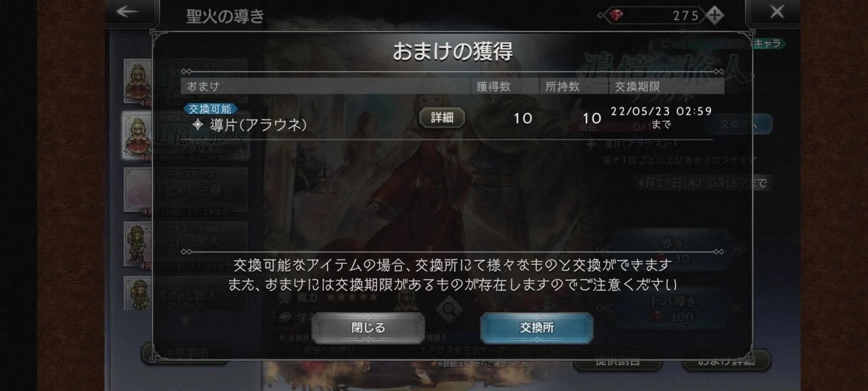Tap the キャラ tab label at top right
868x391 pixels.
(x=767, y=43)
